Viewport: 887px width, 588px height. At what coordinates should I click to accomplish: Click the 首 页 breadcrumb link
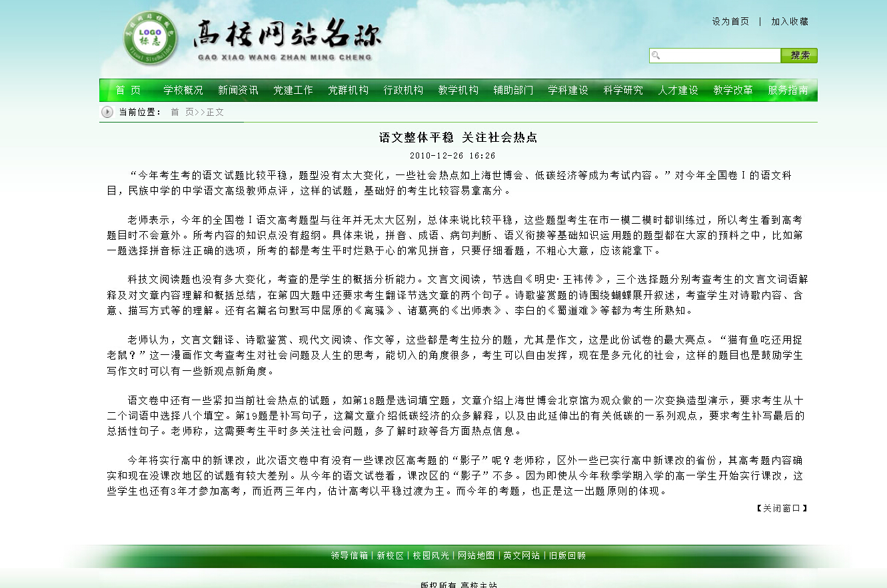pos(182,113)
